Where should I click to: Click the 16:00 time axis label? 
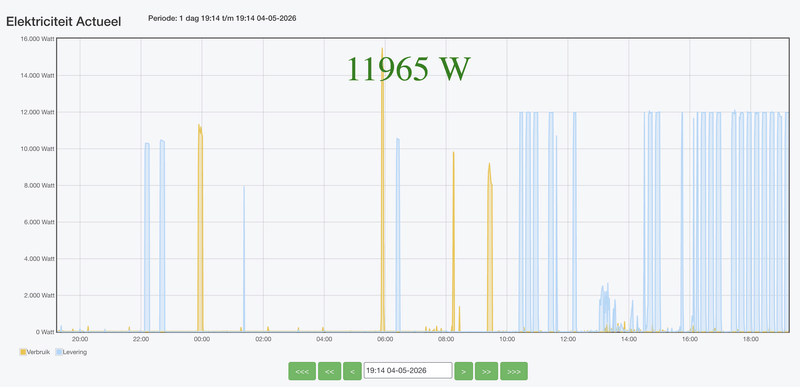689,339
